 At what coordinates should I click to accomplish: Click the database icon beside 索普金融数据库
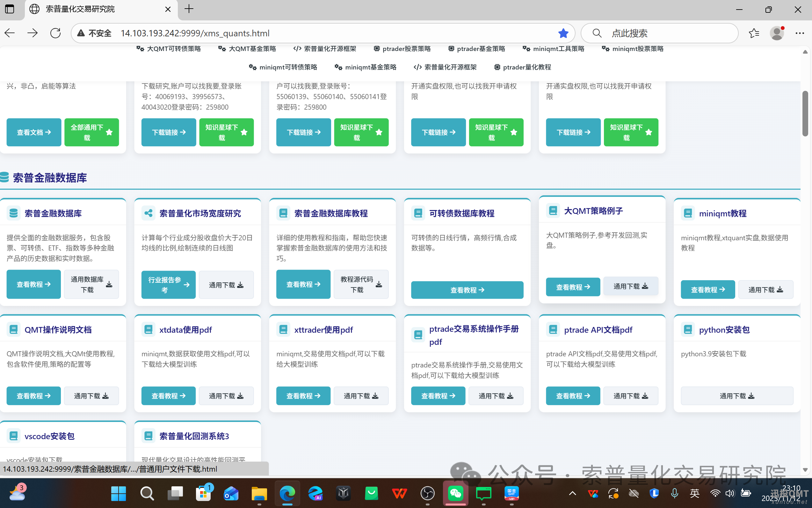pos(13,213)
